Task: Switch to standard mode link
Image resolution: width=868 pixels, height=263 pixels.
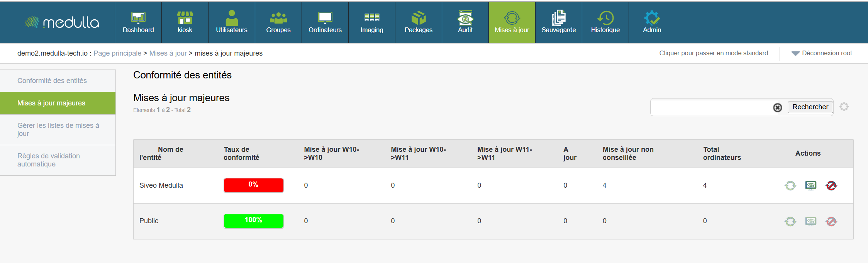Action: (713, 53)
